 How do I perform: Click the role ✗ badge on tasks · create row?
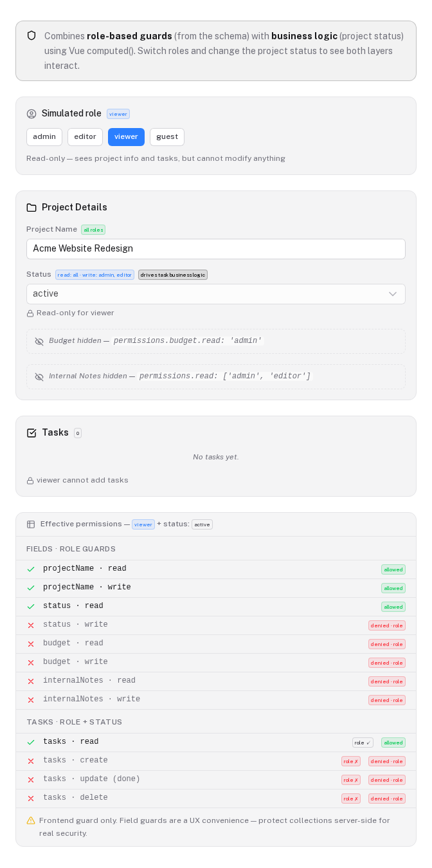[351, 761]
